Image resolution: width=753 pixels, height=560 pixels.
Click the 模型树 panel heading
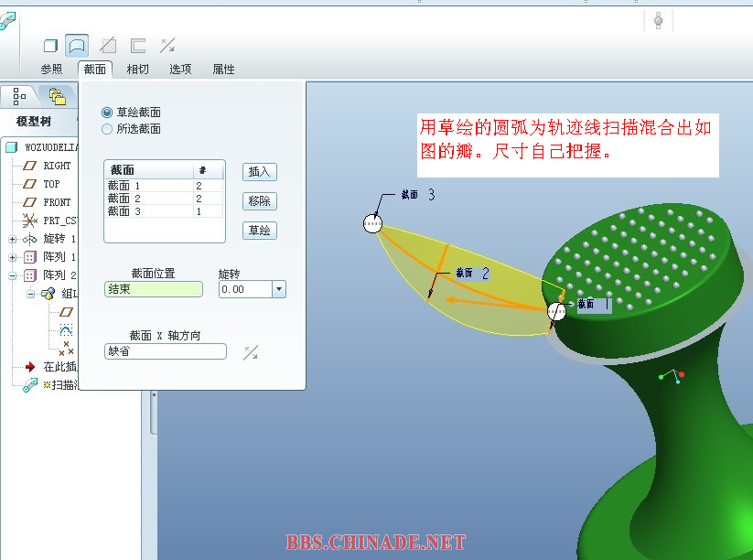coord(34,122)
